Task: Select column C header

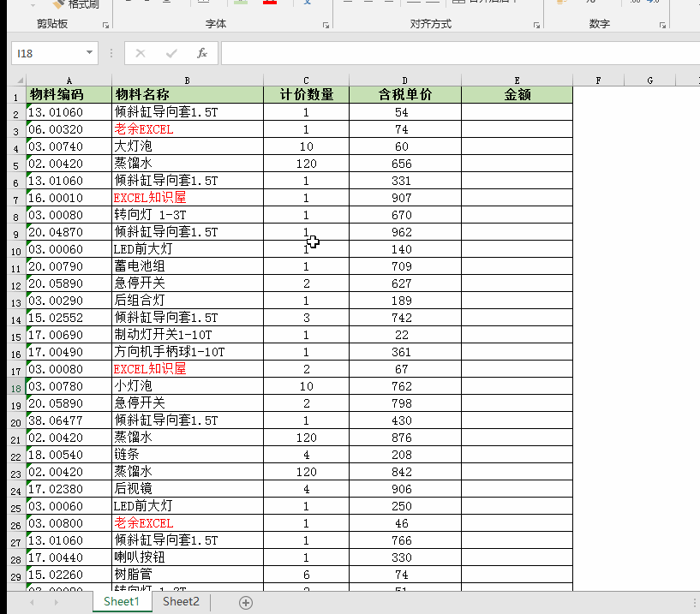Action: 306,80
